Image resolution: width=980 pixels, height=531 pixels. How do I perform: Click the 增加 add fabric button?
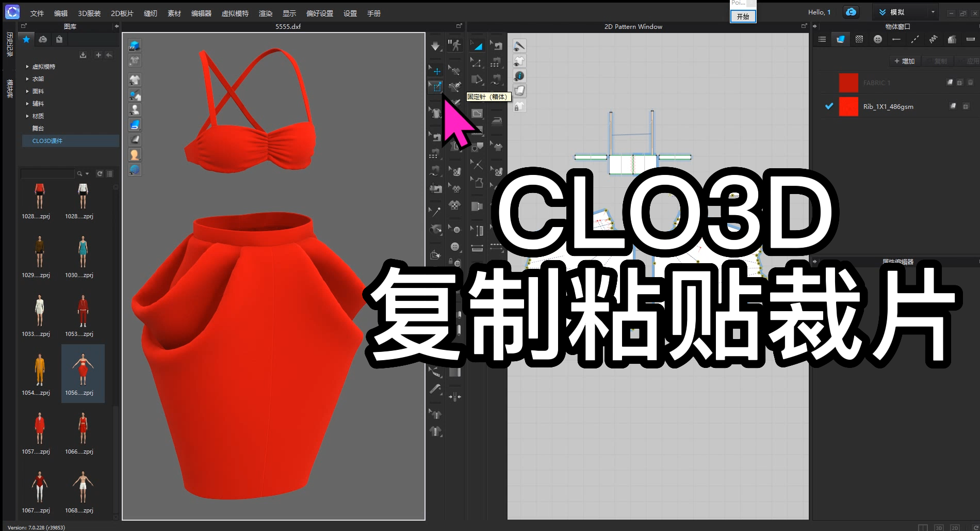(x=905, y=61)
